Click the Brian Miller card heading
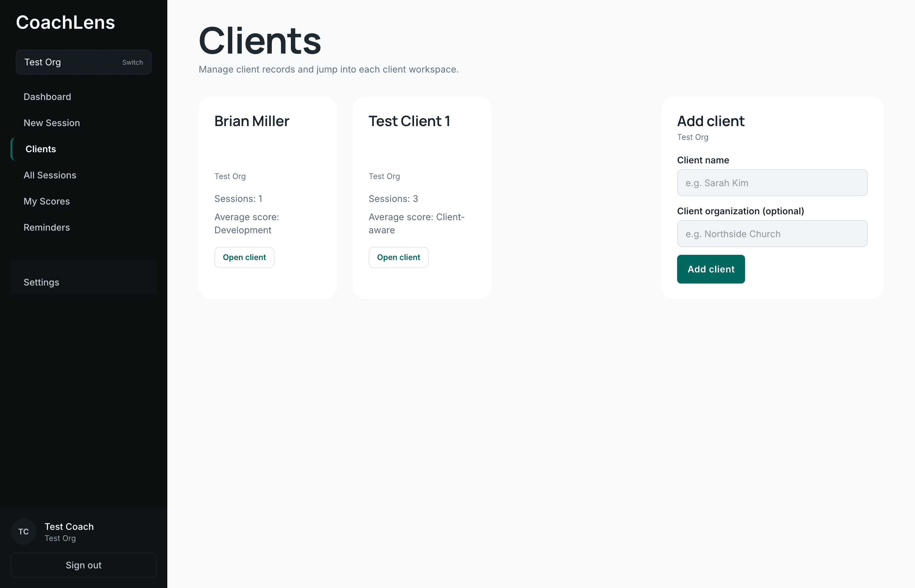Screen dimensions: 915x588 tap(252, 121)
